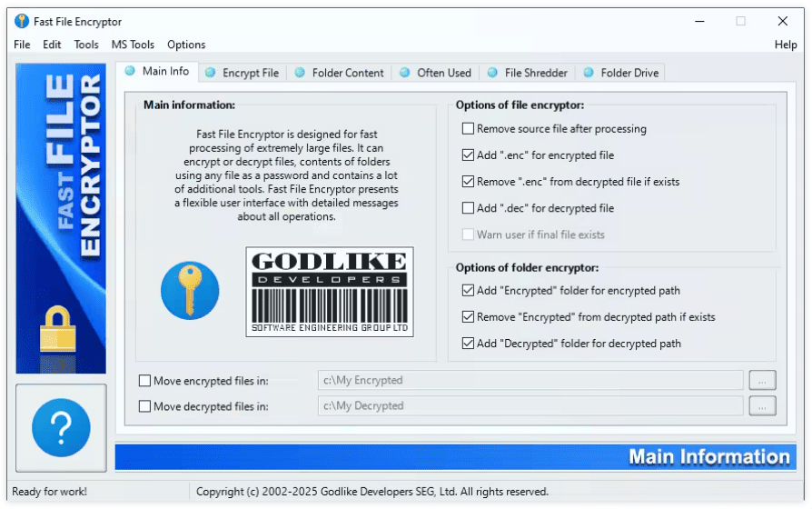Click the globe icon on Folder Drive tab
This screenshot has height=509, width=812.
click(x=589, y=73)
